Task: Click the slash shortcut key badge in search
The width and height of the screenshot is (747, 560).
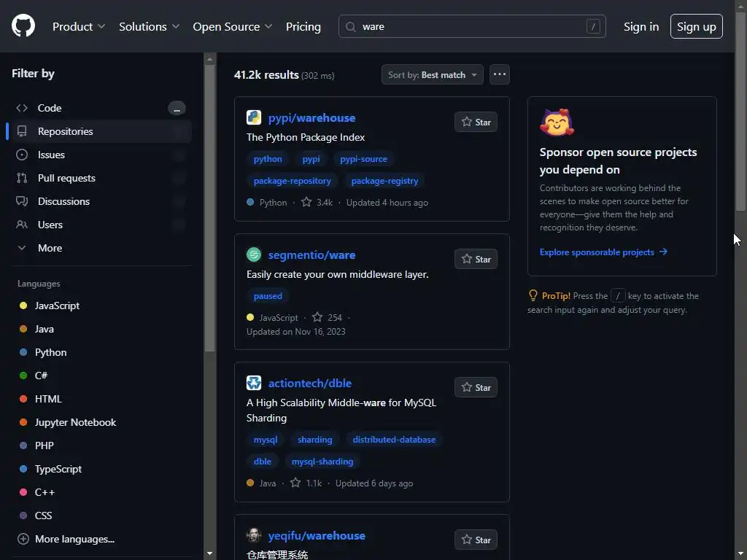Action: coord(592,27)
